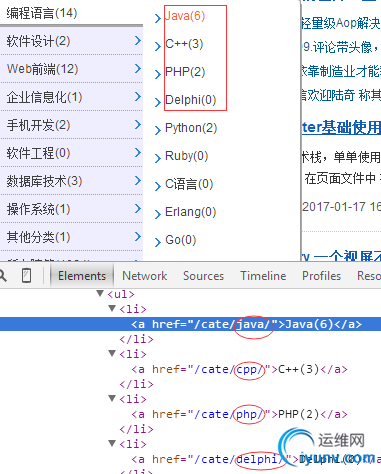Open the Delphi(0) category link
Screen dimensions: 381x474
coord(190,100)
